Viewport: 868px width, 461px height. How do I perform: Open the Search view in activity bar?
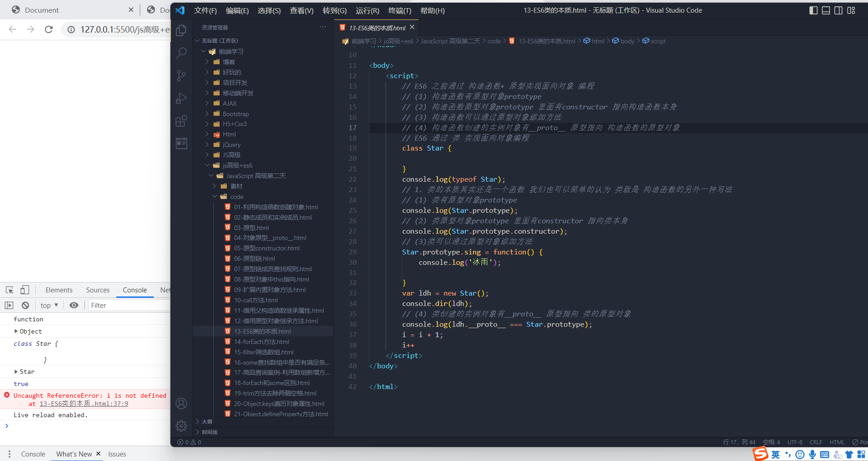[x=181, y=53]
